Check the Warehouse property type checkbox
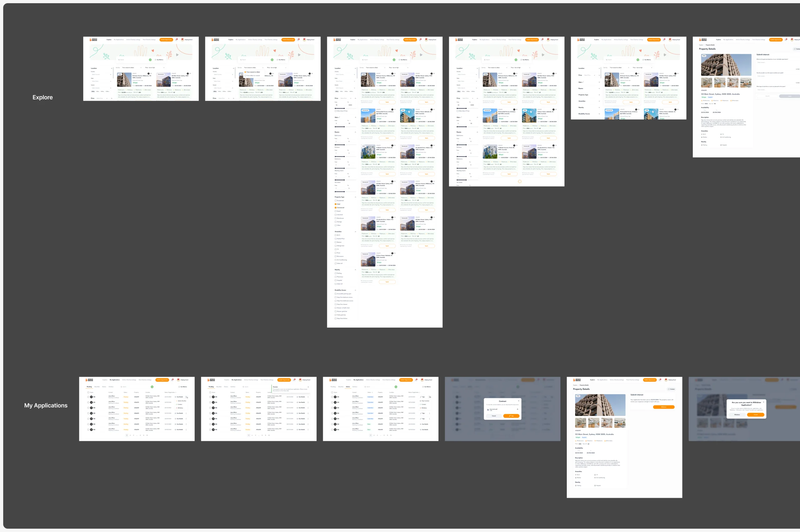This screenshot has height=532, width=800. tap(336, 218)
